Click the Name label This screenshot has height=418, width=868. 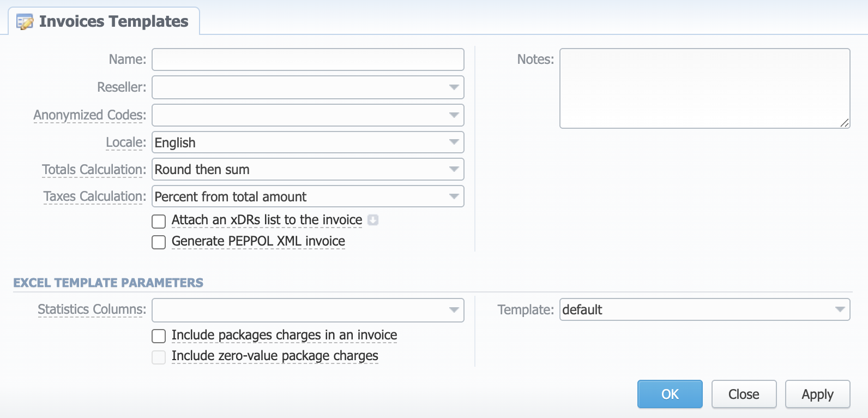[x=128, y=59]
